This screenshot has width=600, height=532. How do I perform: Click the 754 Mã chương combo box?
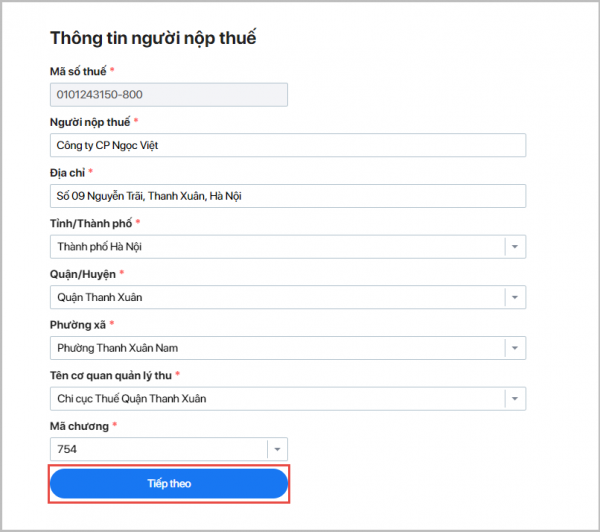coord(157,450)
